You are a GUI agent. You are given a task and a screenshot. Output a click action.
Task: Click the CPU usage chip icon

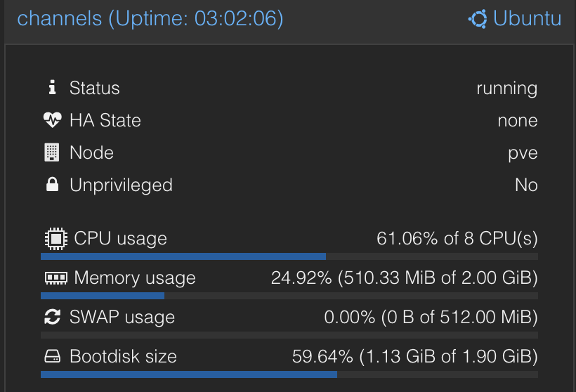click(55, 239)
